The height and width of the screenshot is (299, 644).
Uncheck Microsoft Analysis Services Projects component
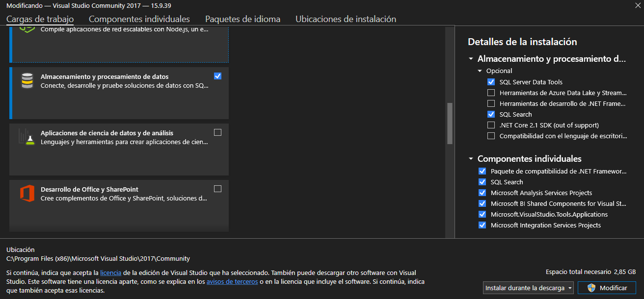tap(482, 193)
